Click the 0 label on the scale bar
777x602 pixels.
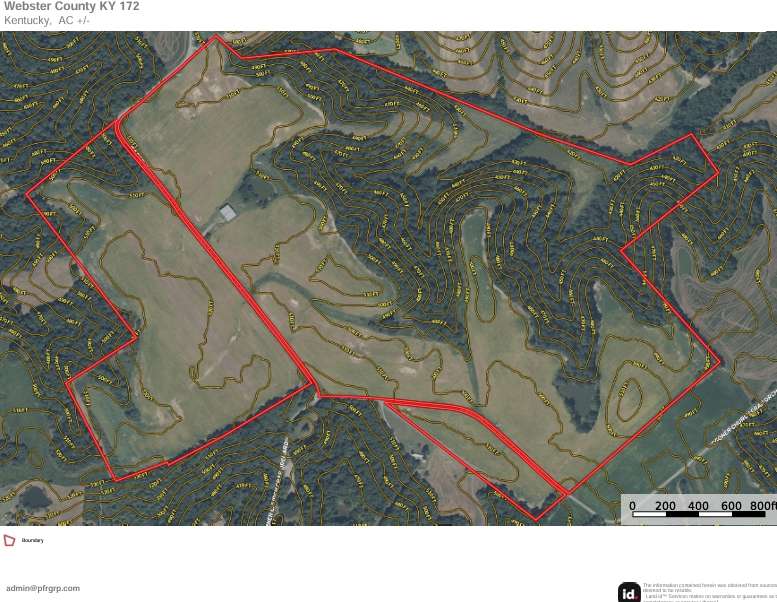[632, 505]
